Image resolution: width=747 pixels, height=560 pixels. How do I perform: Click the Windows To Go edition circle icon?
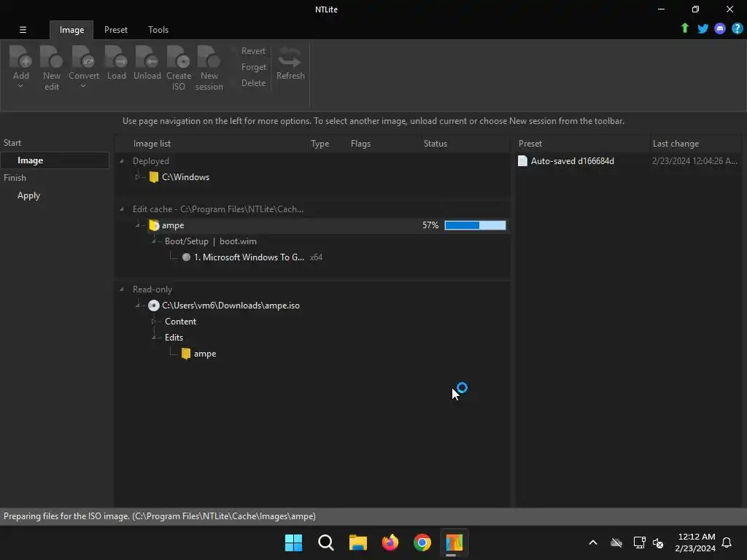click(186, 257)
